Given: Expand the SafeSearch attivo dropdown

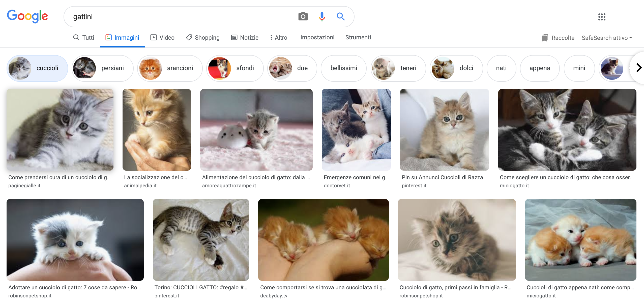Looking at the screenshot, I should pos(607,38).
